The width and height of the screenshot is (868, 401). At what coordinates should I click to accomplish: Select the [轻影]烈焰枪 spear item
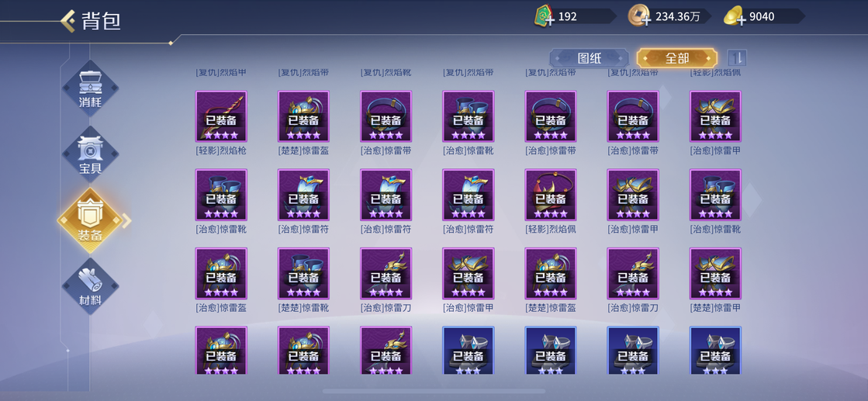tap(221, 116)
